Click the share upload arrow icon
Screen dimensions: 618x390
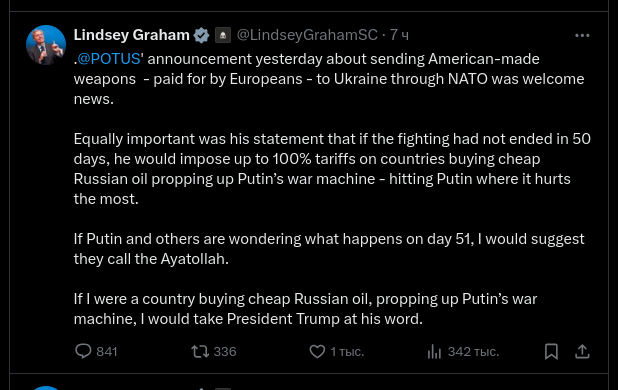582,351
